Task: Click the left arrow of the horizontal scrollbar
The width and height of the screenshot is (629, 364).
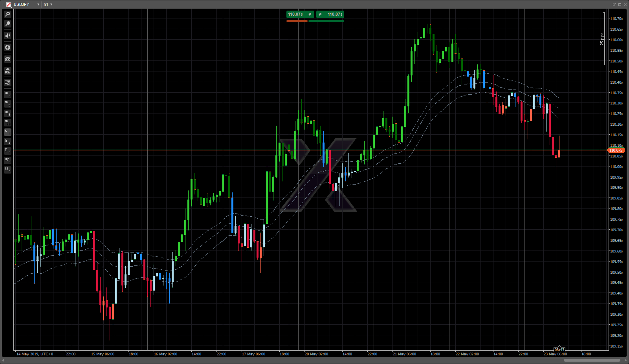Action: point(3,360)
